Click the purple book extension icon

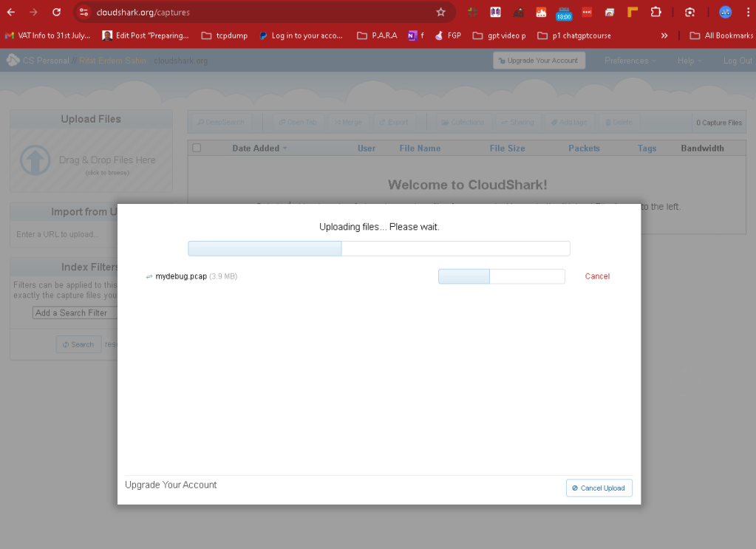(495, 12)
